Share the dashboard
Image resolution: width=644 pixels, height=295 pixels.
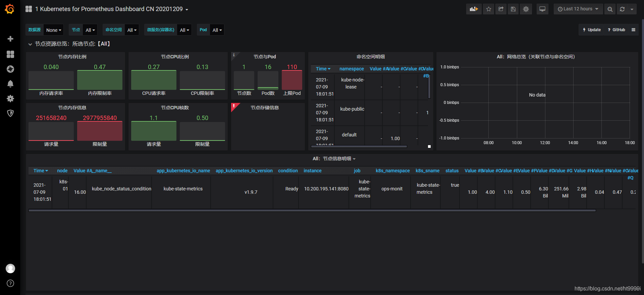click(x=501, y=9)
